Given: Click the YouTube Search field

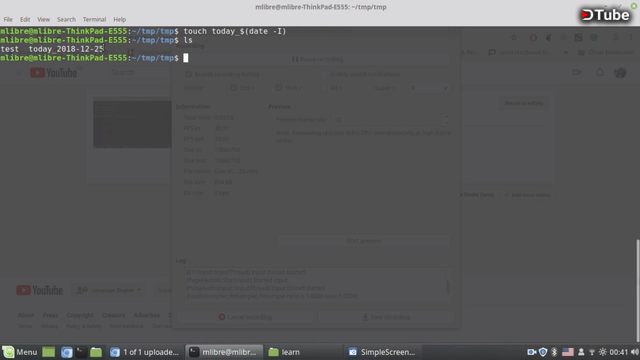Looking at the screenshot, I should pyautogui.click(x=140, y=72).
